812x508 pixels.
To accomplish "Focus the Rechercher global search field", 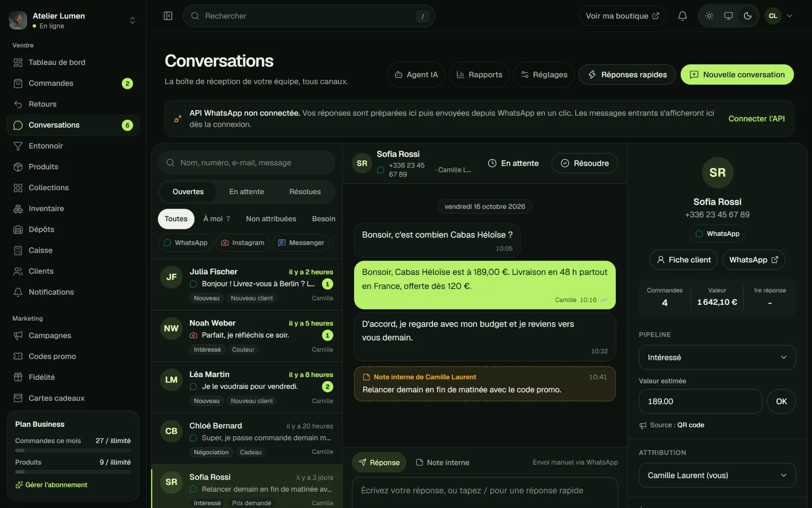I will (x=309, y=16).
